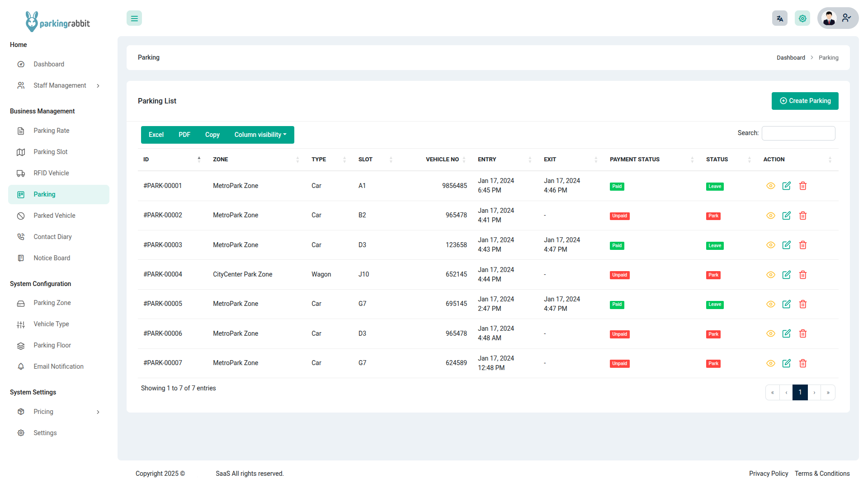
Task: Export the table with Excel button
Action: click(156, 135)
